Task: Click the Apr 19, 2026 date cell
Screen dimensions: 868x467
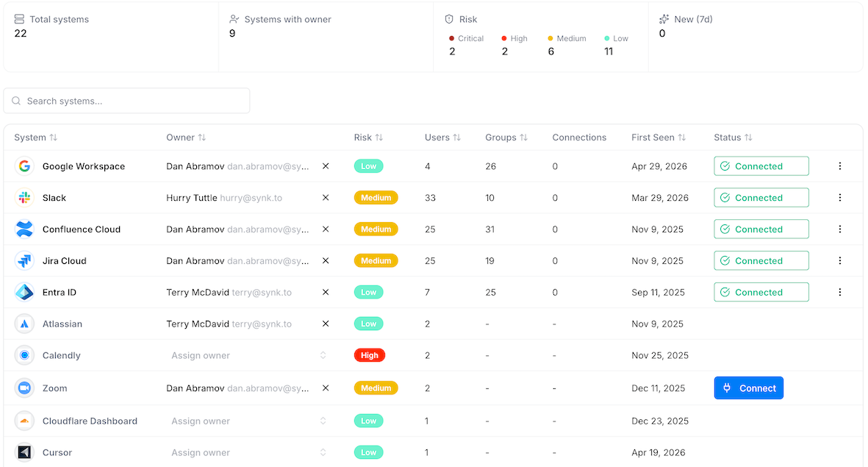Action: click(x=659, y=452)
